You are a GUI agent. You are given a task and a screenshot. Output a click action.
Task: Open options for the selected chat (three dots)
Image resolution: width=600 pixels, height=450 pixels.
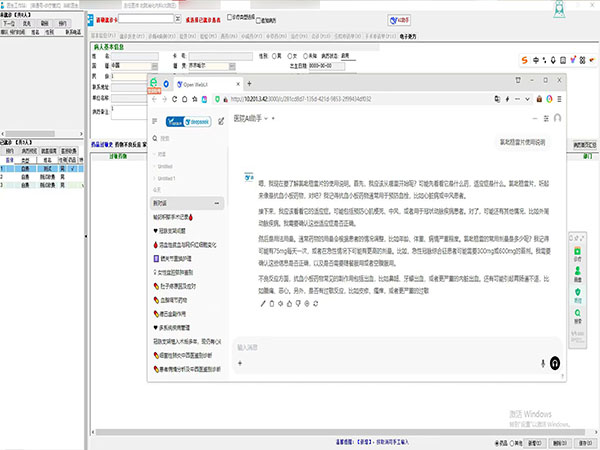coord(217,203)
